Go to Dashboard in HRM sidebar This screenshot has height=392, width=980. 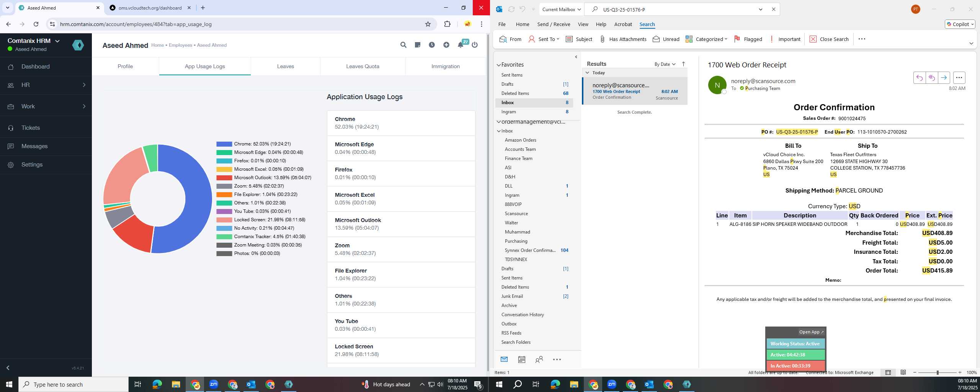[46, 67]
